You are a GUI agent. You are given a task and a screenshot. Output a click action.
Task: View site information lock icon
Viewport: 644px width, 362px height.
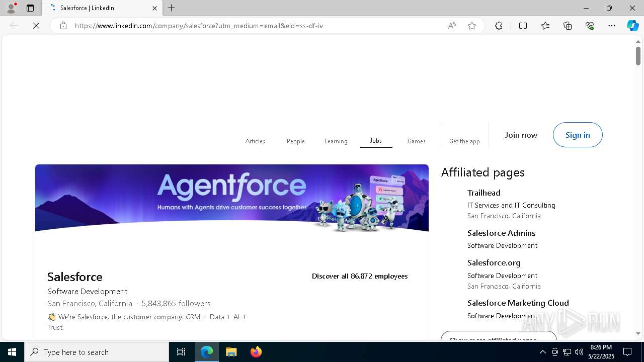pyautogui.click(x=63, y=26)
